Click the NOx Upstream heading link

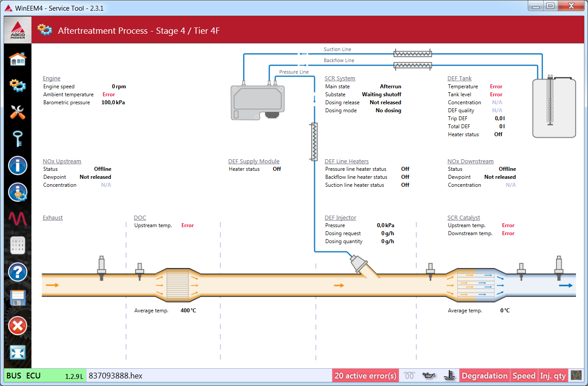[62, 161]
